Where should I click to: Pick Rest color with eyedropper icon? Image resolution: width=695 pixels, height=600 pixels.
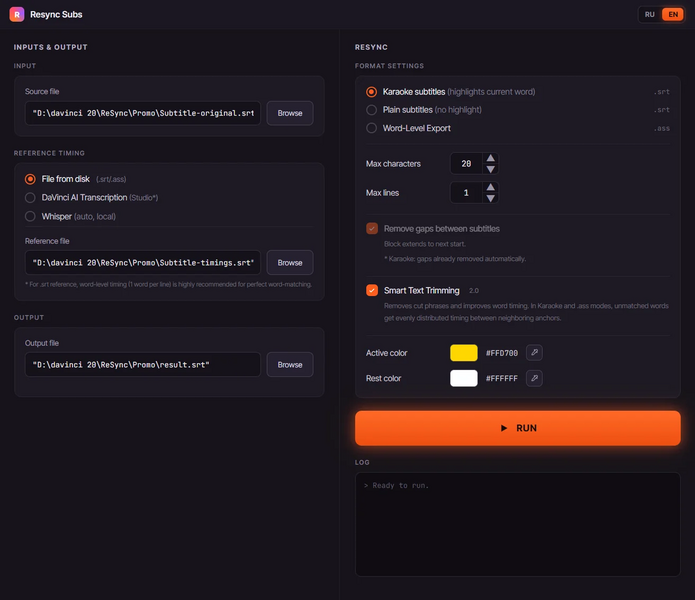coord(534,378)
